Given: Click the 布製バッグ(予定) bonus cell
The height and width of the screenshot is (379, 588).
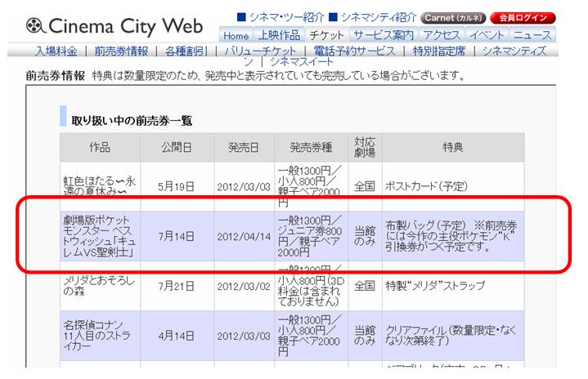Looking at the screenshot, I should pos(453,236).
